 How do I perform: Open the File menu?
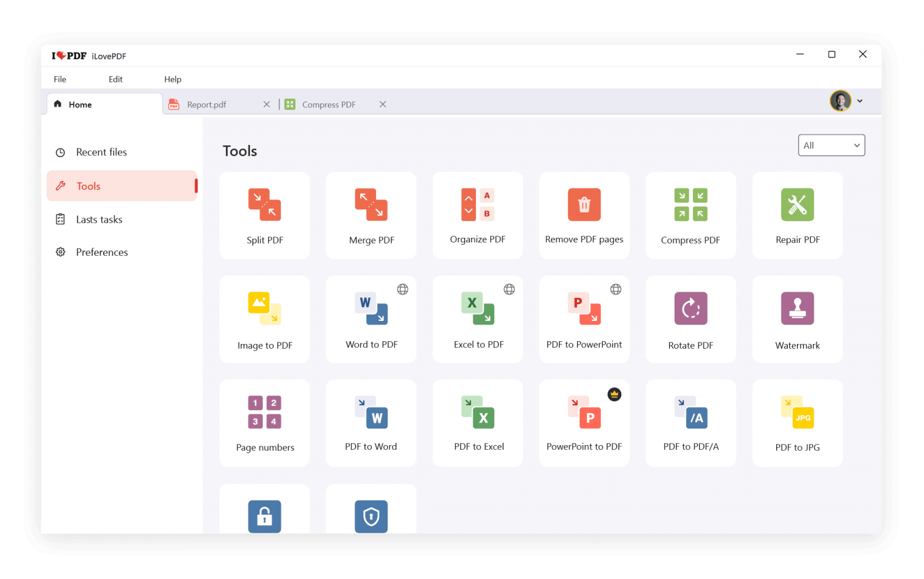coord(60,79)
